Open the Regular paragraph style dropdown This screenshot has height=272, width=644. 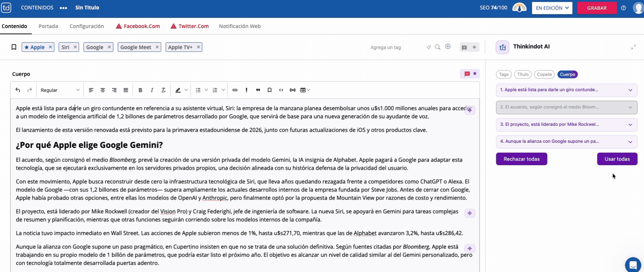[x=60, y=90]
